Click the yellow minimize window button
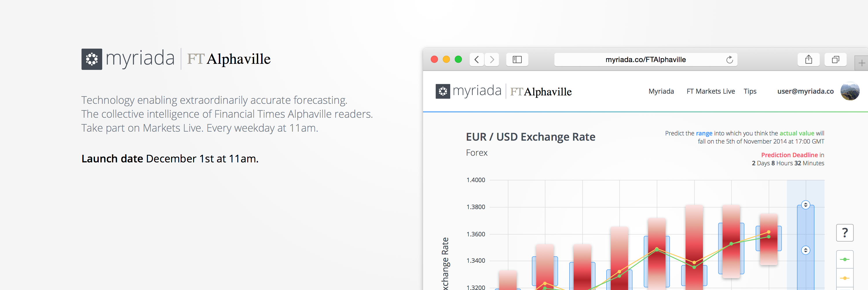Viewport: 868px width, 290px height. point(446,59)
